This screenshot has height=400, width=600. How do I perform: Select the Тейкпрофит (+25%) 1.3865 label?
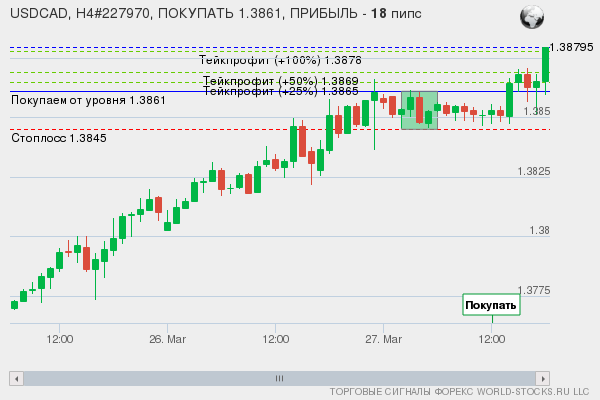(x=280, y=91)
